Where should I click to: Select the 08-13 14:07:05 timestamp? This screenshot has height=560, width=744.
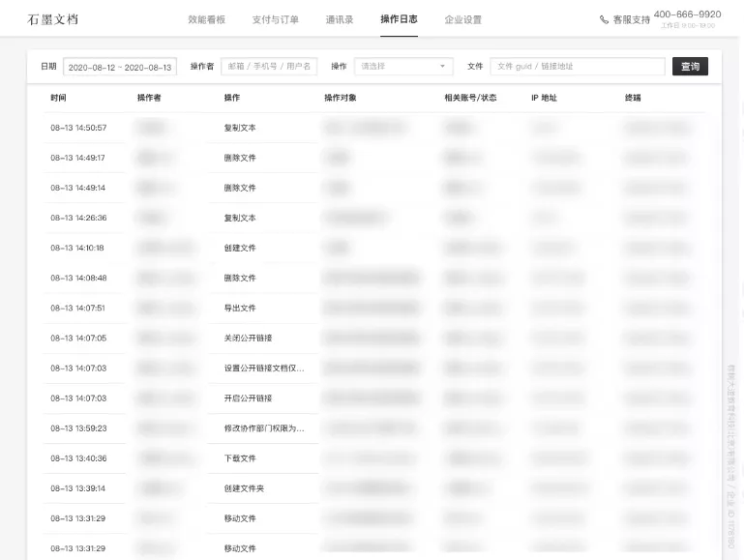[78, 339]
